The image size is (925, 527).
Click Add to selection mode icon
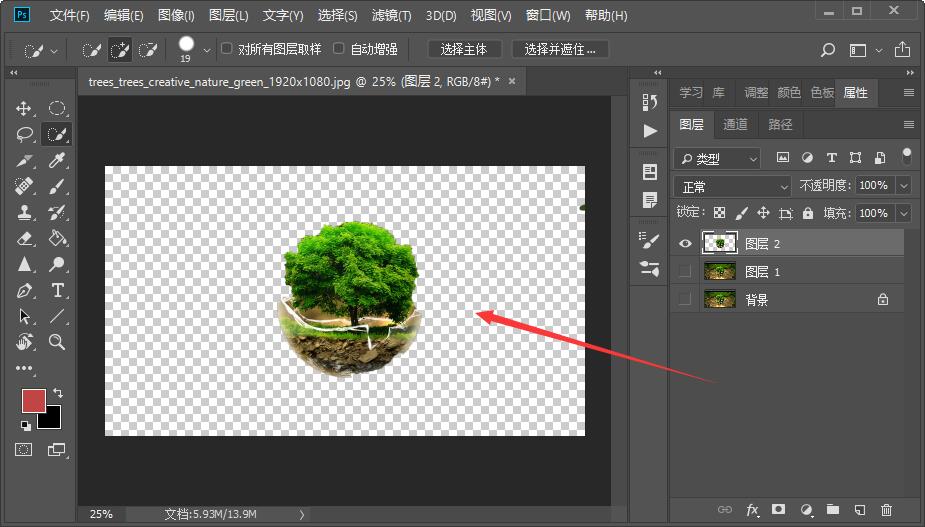120,50
